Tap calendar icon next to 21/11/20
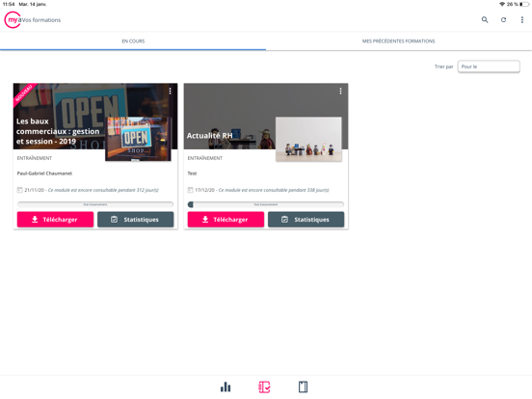Image resolution: width=532 pixels, height=399 pixels. point(19,190)
